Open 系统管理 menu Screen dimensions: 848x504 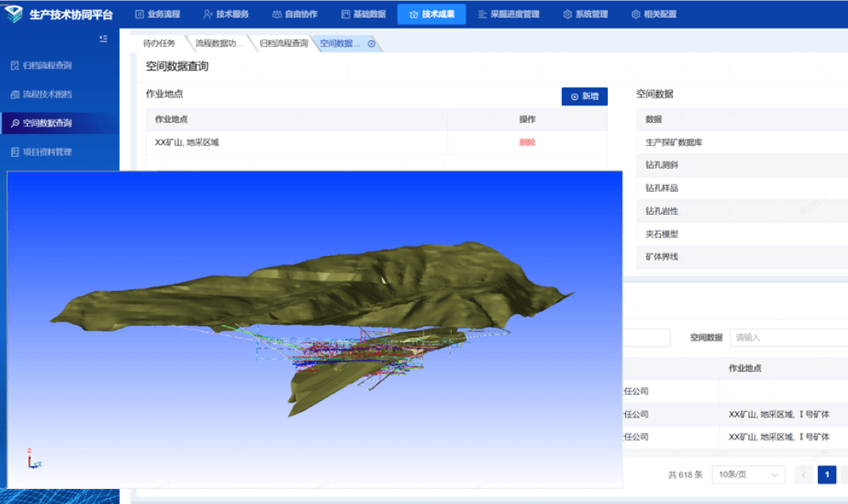point(585,14)
